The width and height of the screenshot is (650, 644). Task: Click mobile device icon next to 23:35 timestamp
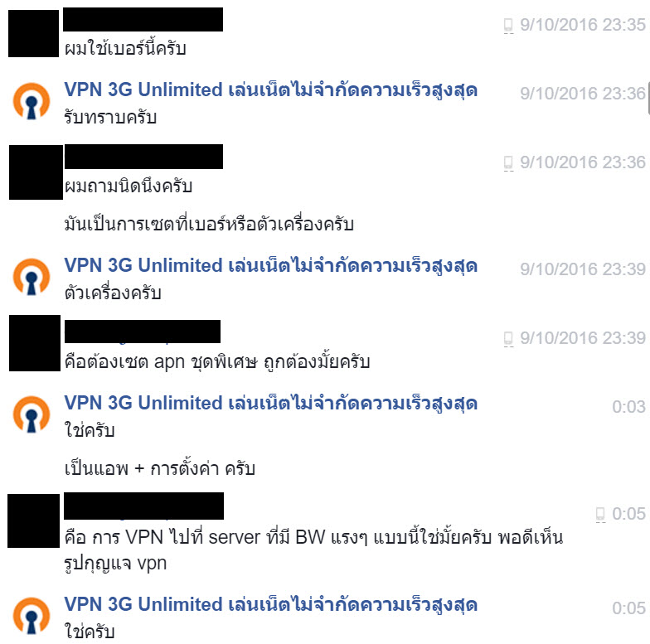point(508,25)
